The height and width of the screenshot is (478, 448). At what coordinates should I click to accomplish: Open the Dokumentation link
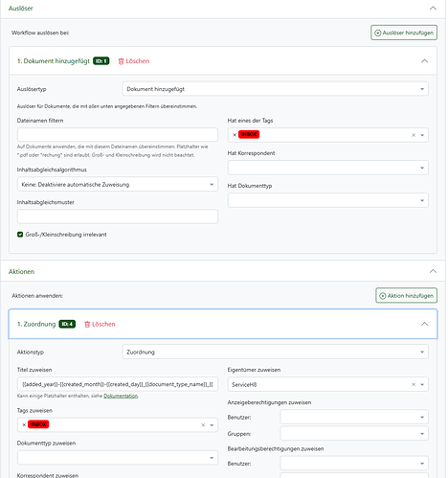[x=121, y=396]
